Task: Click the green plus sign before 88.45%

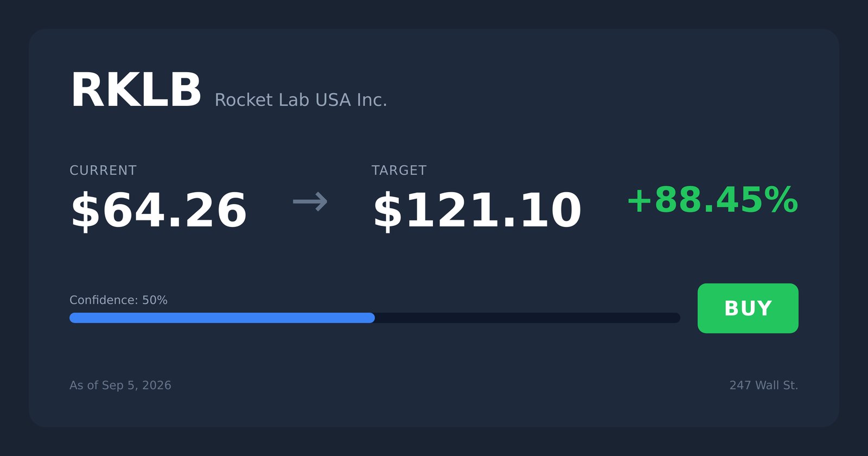Action: pyautogui.click(x=640, y=201)
